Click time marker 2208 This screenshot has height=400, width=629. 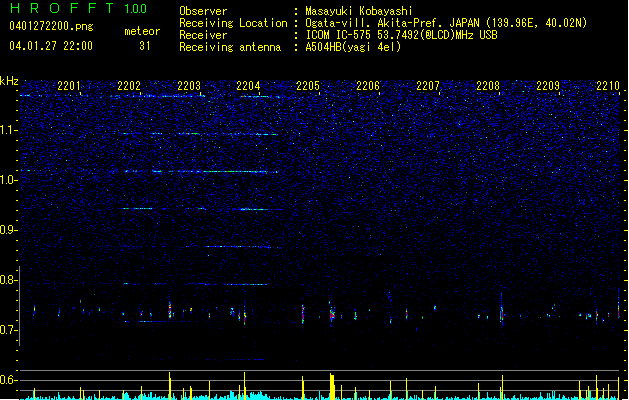coord(488,85)
